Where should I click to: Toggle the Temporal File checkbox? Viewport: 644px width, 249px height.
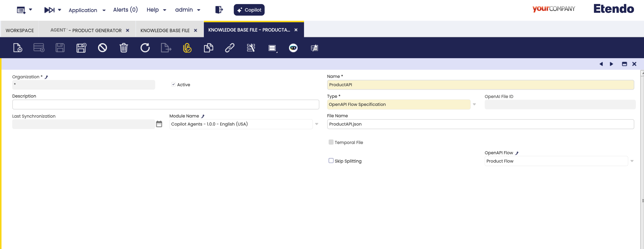click(x=331, y=142)
